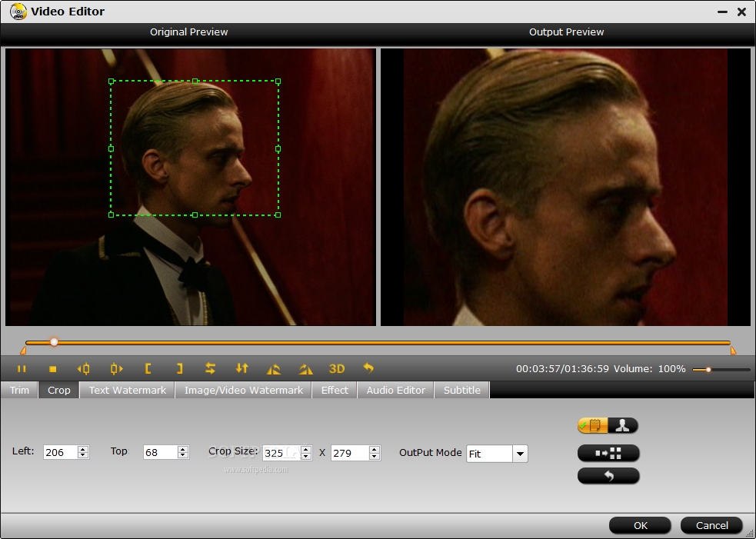Close the Video Editor window

point(742,12)
